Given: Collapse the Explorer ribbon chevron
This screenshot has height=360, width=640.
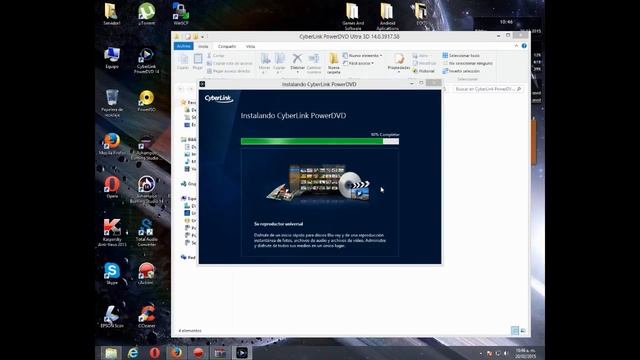Looking at the screenshot, I should click(516, 46).
